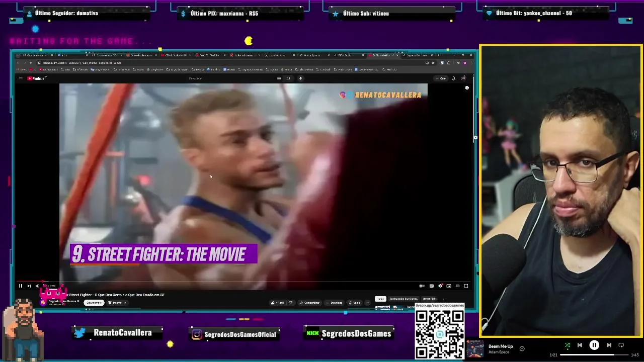This screenshot has width=644, height=362.
Task: Open YouTube notifications bell
Action: pos(453,78)
